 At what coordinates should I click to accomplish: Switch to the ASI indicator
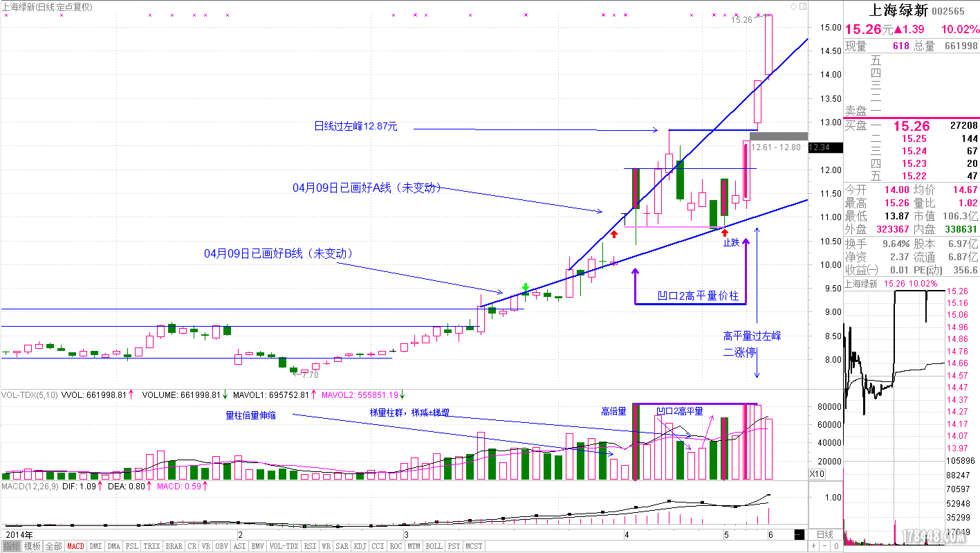[239, 546]
